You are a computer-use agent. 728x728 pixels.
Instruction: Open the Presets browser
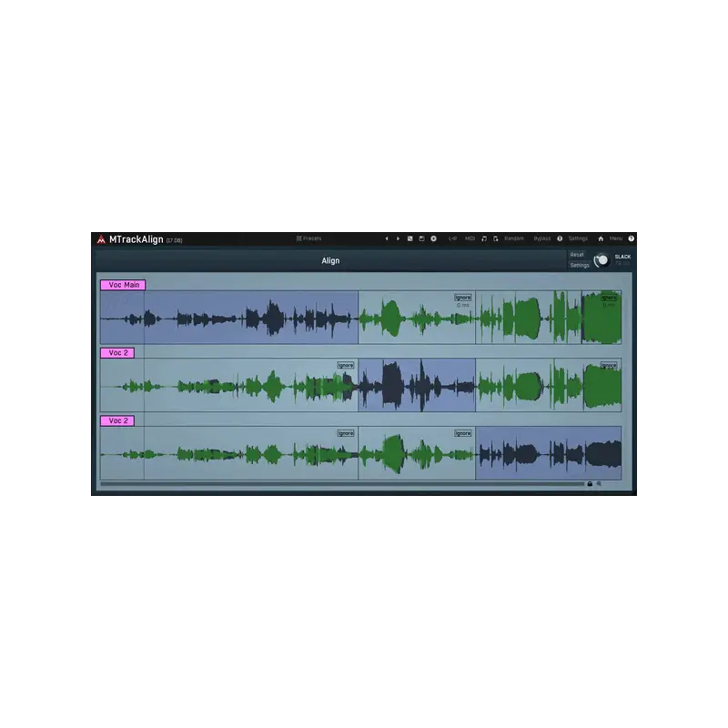[308, 238]
